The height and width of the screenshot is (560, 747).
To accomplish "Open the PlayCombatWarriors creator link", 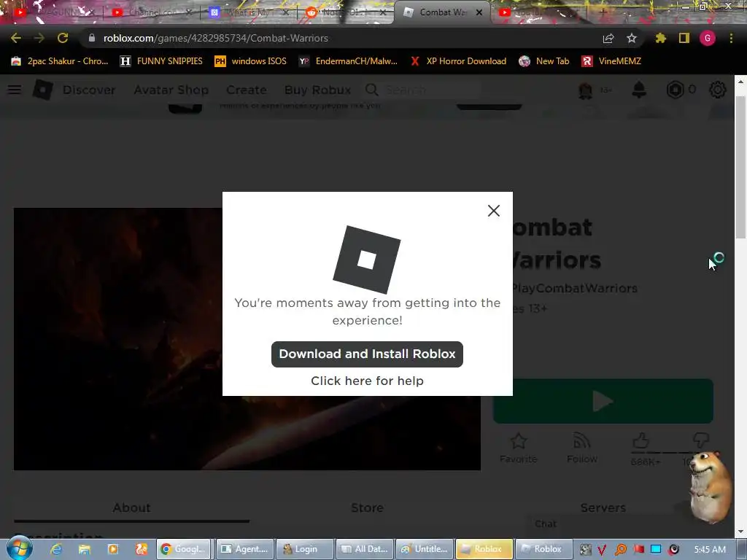I will click(x=574, y=289).
